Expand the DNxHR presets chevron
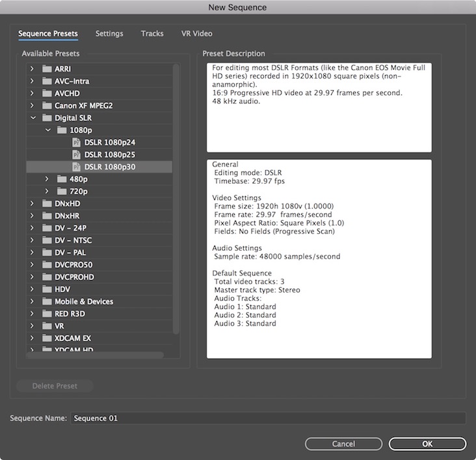Screen dimensions: 476x460 coord(32,216)
